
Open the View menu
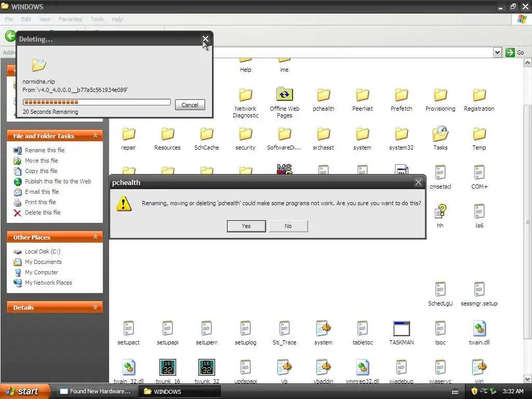[45, 19]
